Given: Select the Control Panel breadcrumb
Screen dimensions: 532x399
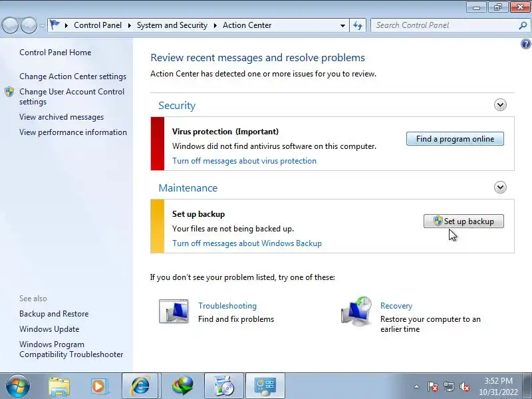Looking at the screenshot, I should click(98, 25).
